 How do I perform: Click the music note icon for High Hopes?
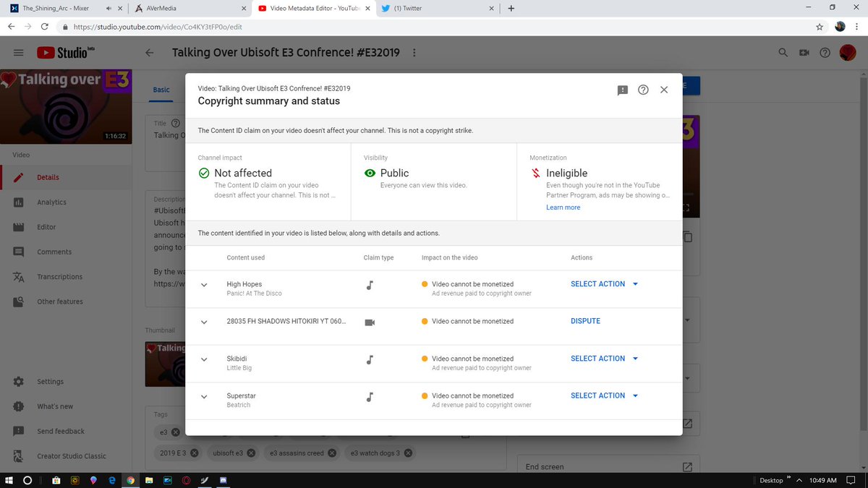[x=370, y=285]
